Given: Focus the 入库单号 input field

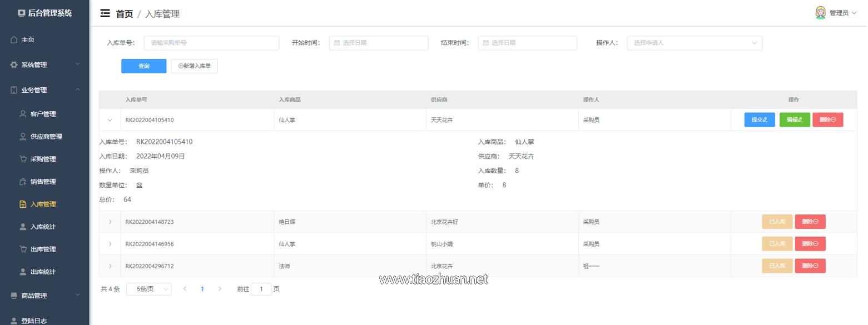Looking at the screenshot, I should coord(211,43).
